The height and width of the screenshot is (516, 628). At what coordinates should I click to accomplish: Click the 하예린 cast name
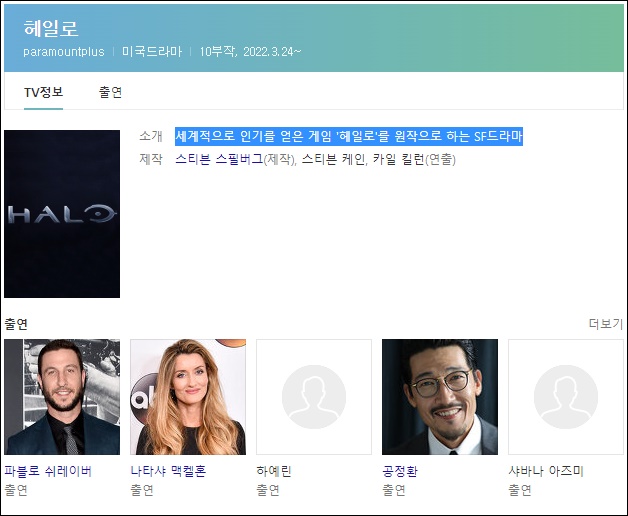click(274, 471)
